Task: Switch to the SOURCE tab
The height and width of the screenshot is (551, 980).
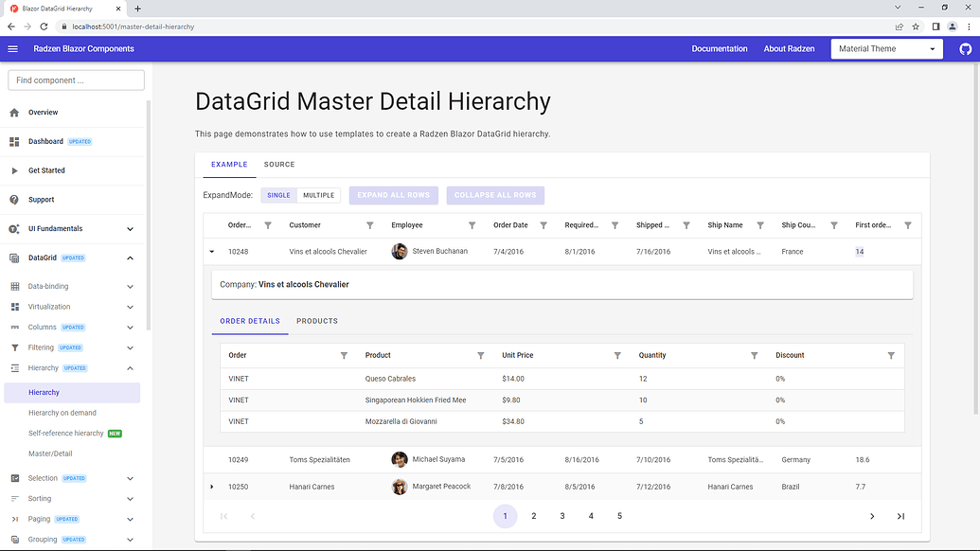Action: click(x=279, y=164)
